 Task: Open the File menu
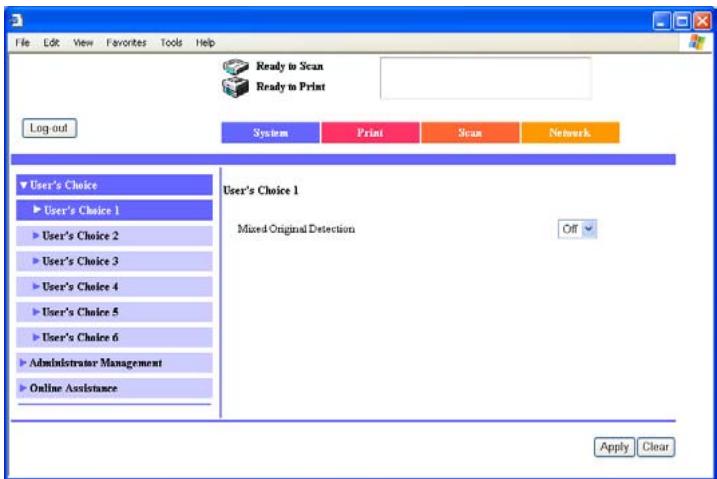[22, 43]
